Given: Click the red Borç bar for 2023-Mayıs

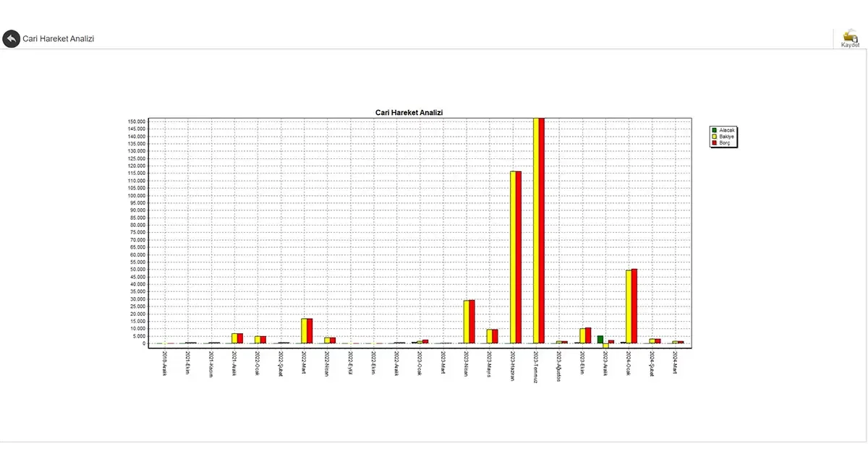Looking at the screenshot, I should (x=495, y=337).
